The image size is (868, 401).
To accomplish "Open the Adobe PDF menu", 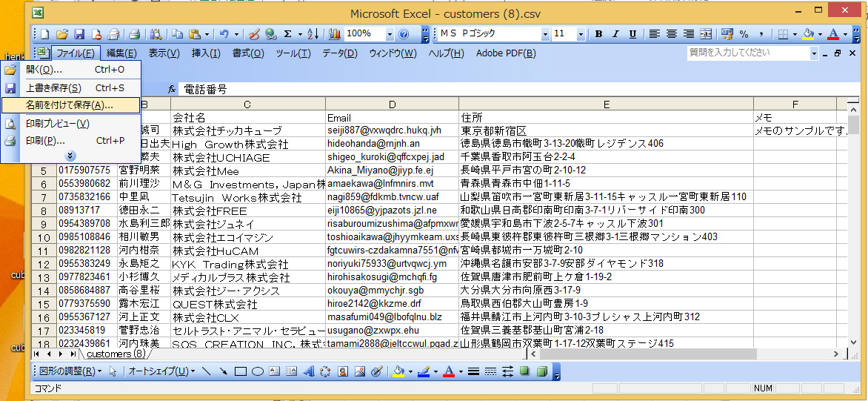I will point(505,53).
